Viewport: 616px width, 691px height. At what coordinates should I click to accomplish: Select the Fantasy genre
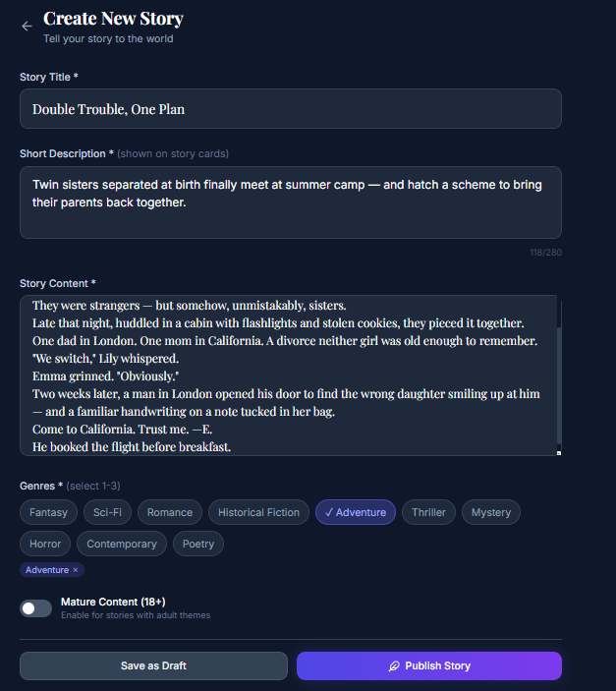point(48,512)
